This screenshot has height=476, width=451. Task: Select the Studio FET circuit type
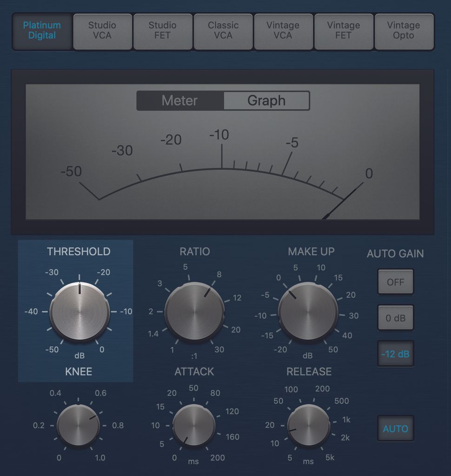coord(163,31)
